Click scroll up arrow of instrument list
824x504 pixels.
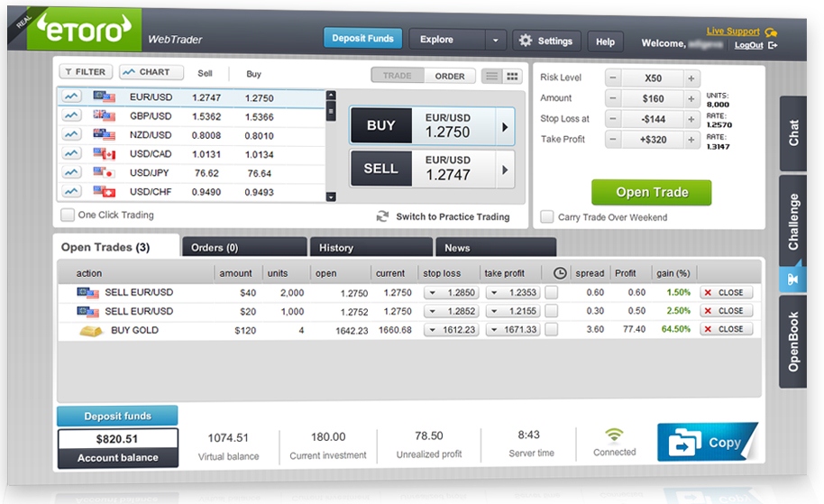click(331, 96)
